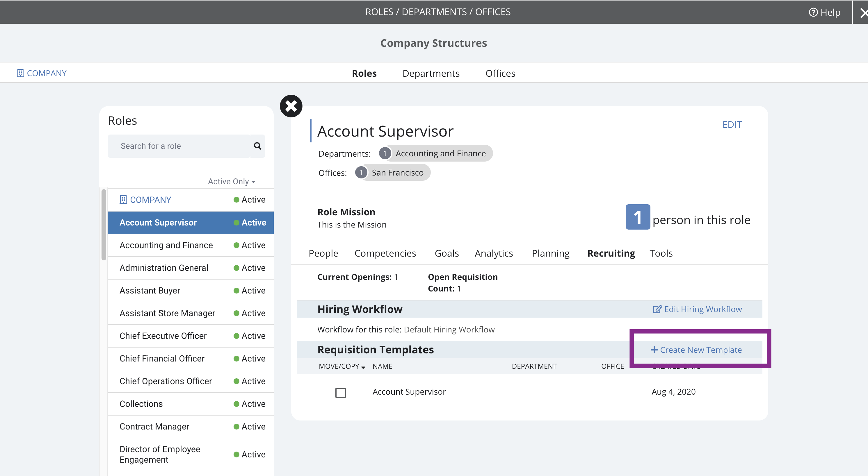Click the Account Supervisor template name
The width and height of the screenshot is (868, 476).
(409, 391)
